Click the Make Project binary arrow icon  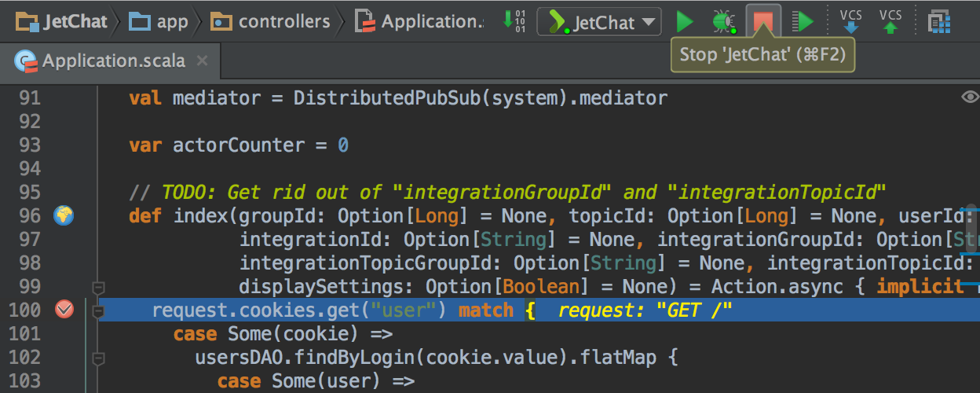click(514, 21)
